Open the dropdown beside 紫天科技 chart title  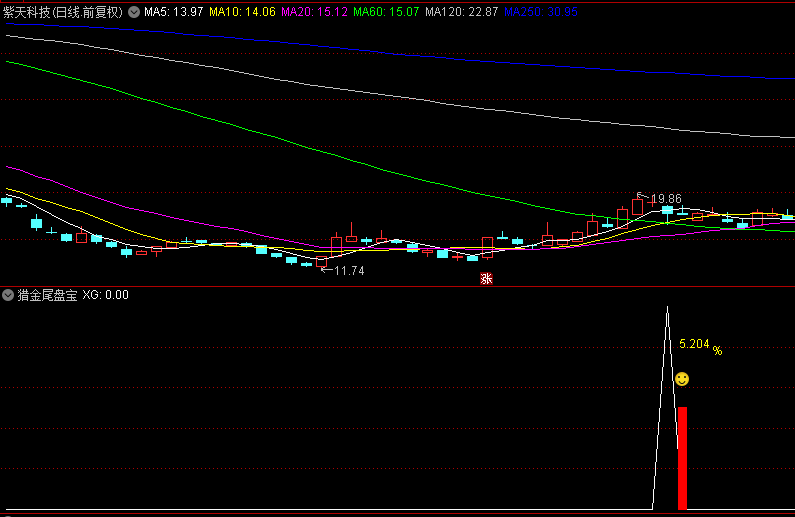[134, 12]
